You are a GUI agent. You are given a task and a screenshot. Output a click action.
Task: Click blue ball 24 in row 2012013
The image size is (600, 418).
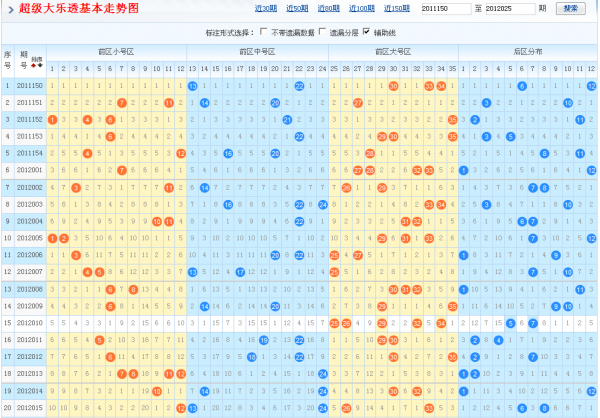pos(323,374)
